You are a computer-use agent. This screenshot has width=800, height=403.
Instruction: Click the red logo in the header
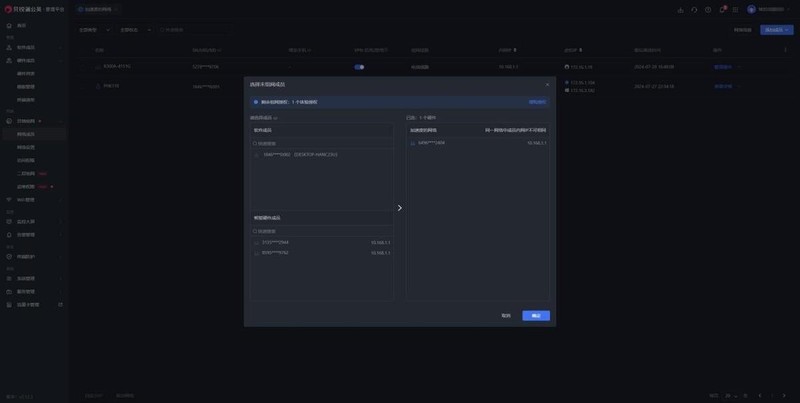point(8,9)
